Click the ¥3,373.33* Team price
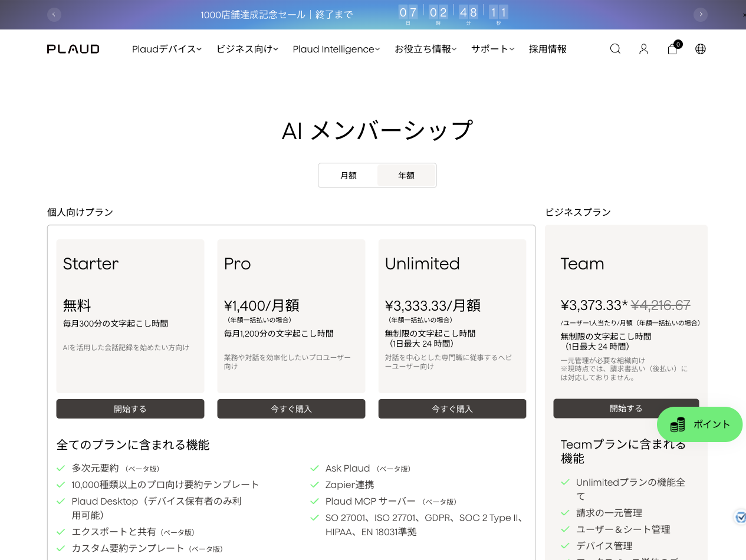This screenshot has height=560, width=746. (x=594, y=305)
